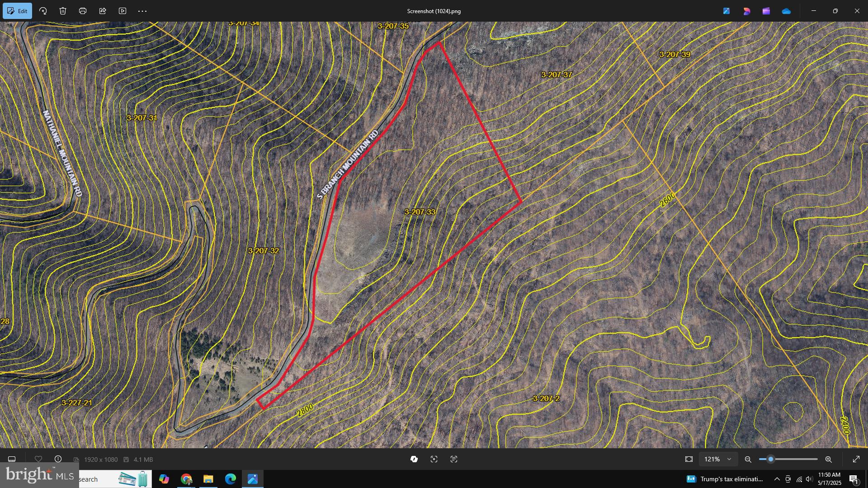
Task: Open the Share icon
Action: point(103,11)
